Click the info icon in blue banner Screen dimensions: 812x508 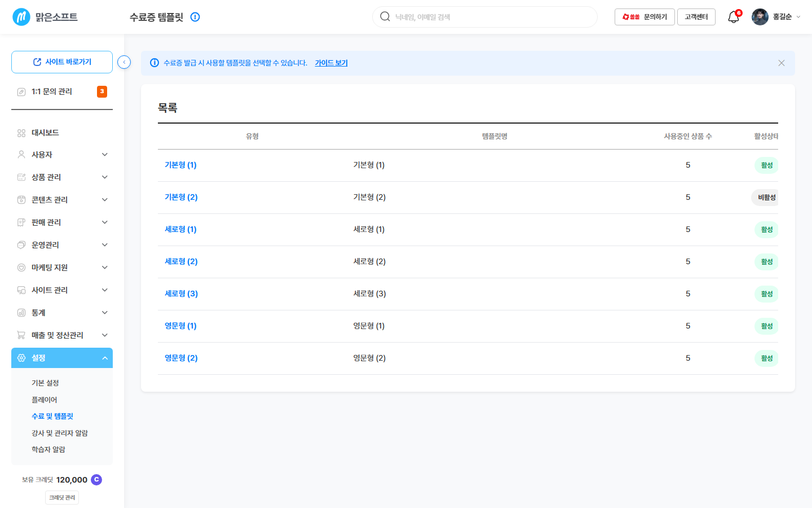point(155,63)
